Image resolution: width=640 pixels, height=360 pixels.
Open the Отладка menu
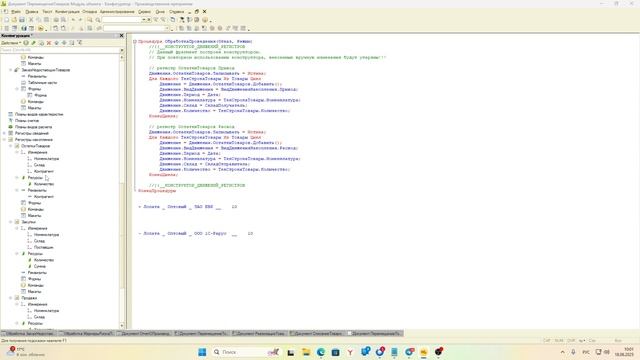[x=89, y=11]
